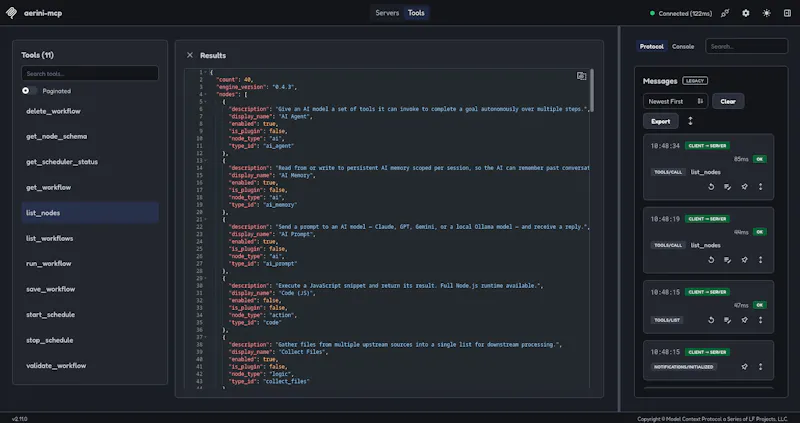
Task: Collapse the AI Memory object at line 13
Action: point(206,160)
